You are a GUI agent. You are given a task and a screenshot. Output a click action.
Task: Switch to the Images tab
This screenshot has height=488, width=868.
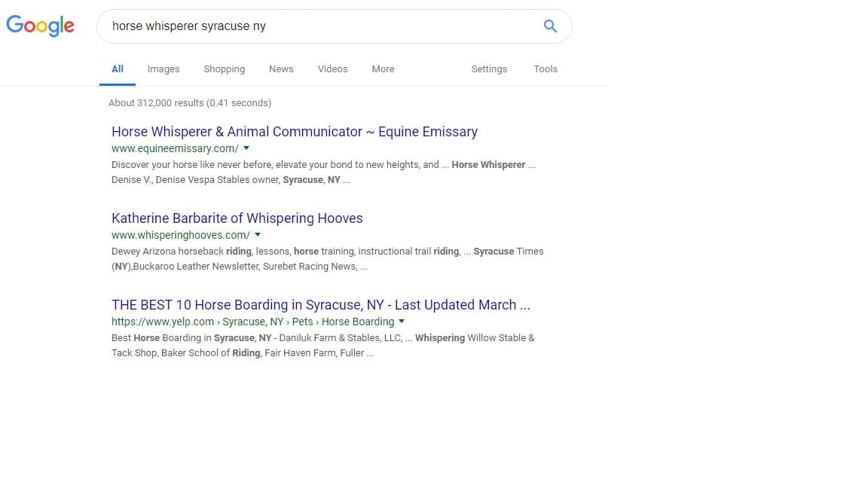(x=164, y=69)
